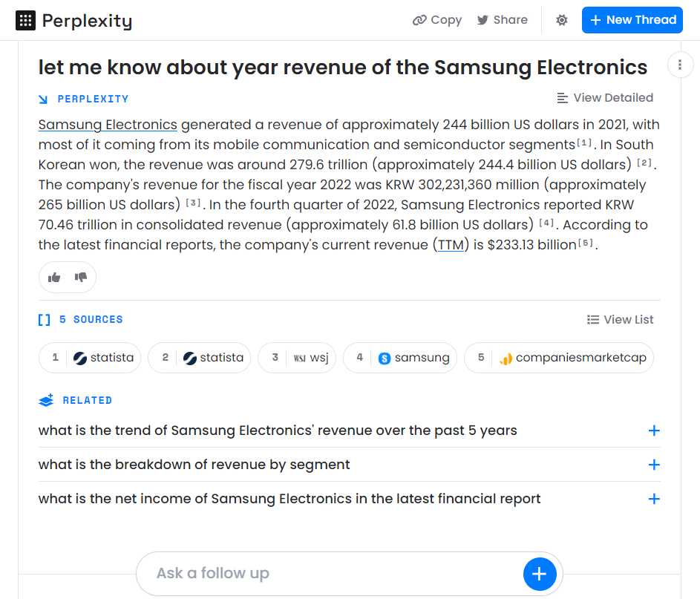Click the 5 Sources bracket icon
Viewport: 700px width, 599px height.
click(45, 320)
